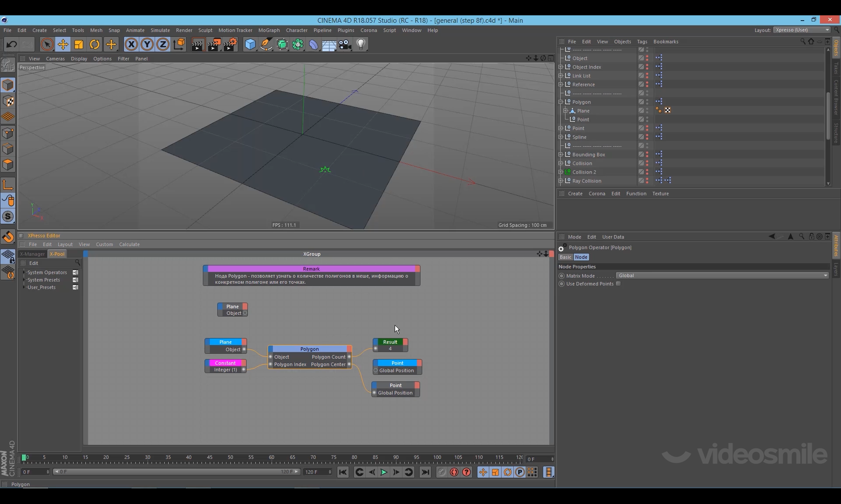Select the Scale tool icon

pyautogui.click(x=79, y=44)
